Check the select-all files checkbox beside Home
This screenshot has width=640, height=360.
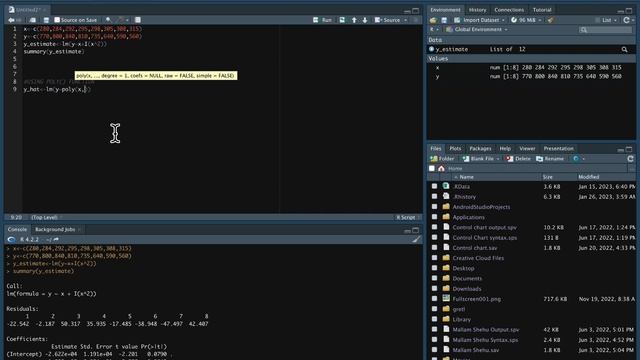click(432, 169)
